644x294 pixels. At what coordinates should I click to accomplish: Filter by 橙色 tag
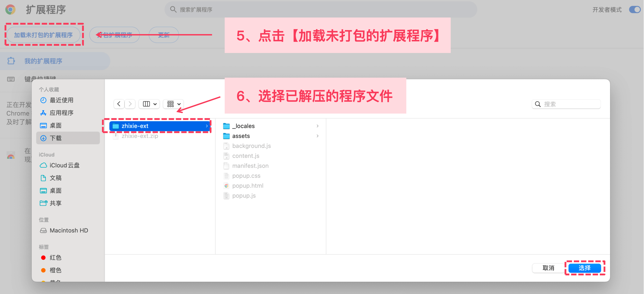pos(68,270)
